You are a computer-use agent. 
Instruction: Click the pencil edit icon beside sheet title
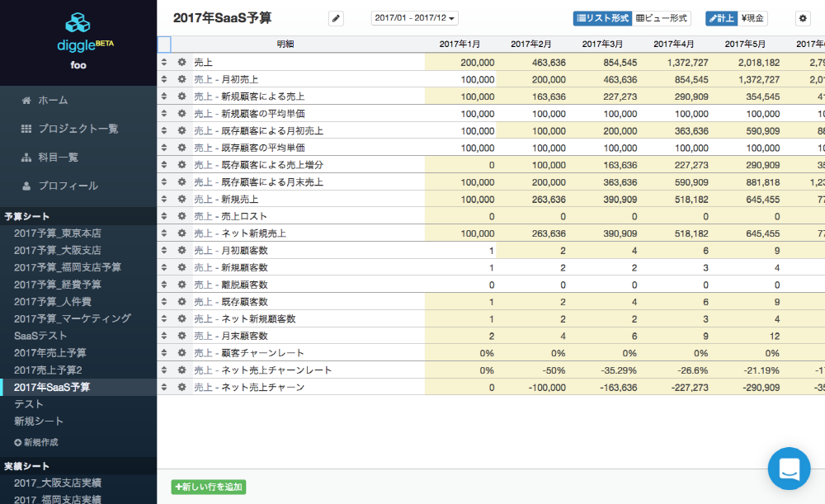pos(336,18)
